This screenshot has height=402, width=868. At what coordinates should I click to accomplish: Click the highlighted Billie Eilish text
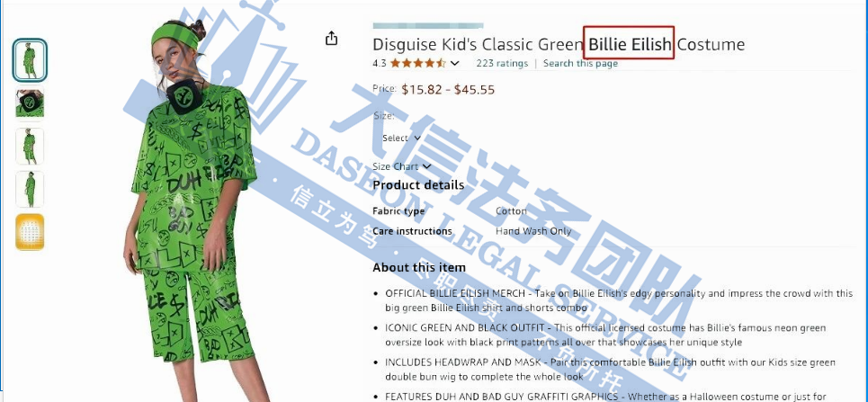tap(630, 43)
